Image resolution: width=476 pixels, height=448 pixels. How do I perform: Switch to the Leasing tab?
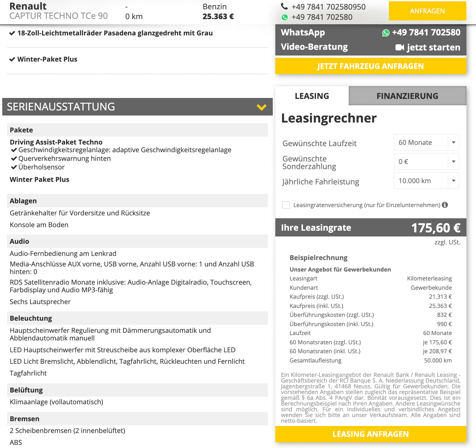point(312,96)
